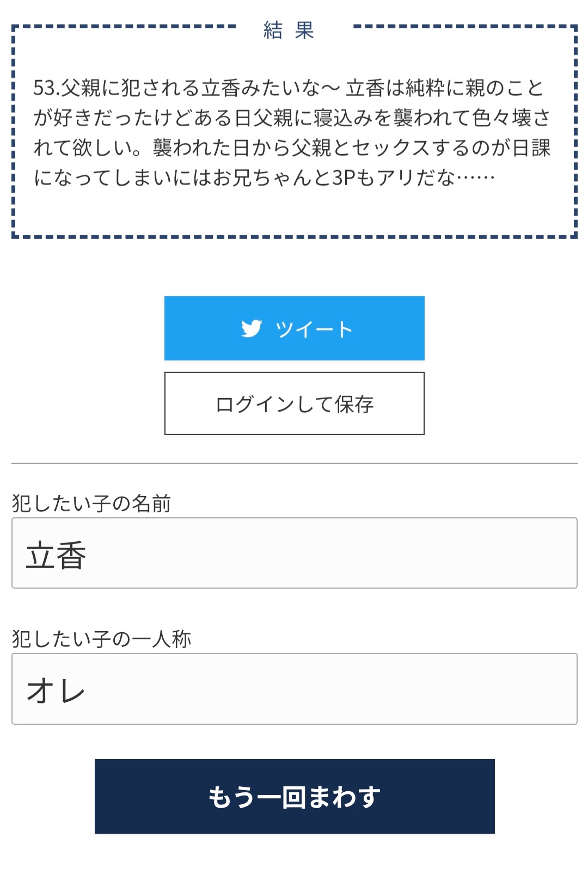Click the horizontal divider below the save button
This screenshot has width=588, height=874.
click(x=294, y=463)
